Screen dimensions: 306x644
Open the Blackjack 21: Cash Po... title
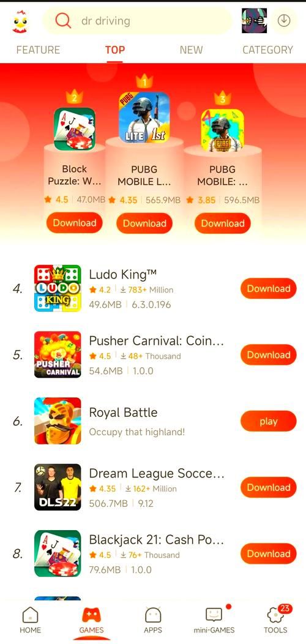point(157,540)
